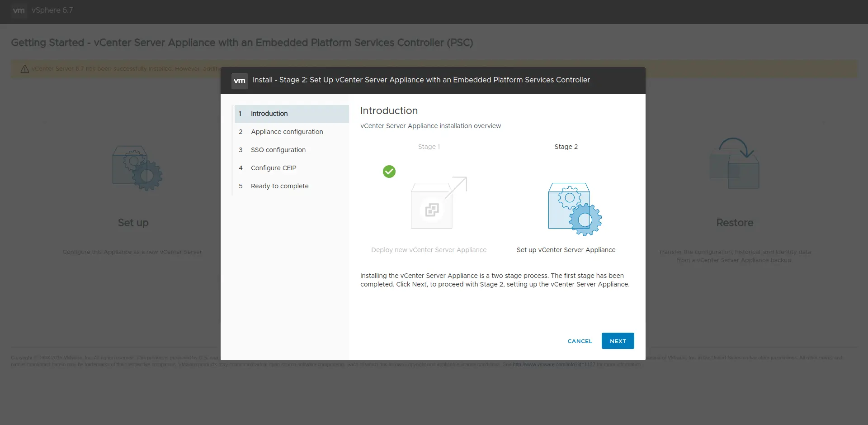This screenshot has height=425, width=868.
Task: Click the vm logo in dialog header
Action: [x=240, y=81]
